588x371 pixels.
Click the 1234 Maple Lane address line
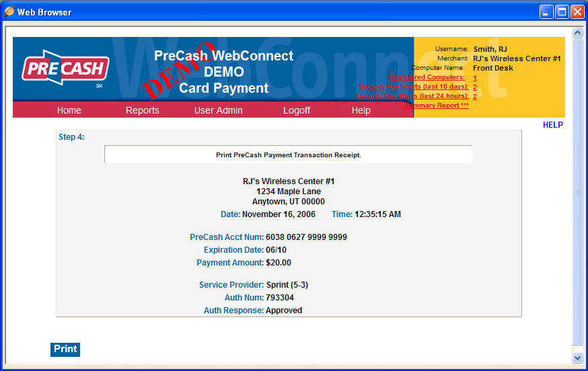[x=289, y=192]
